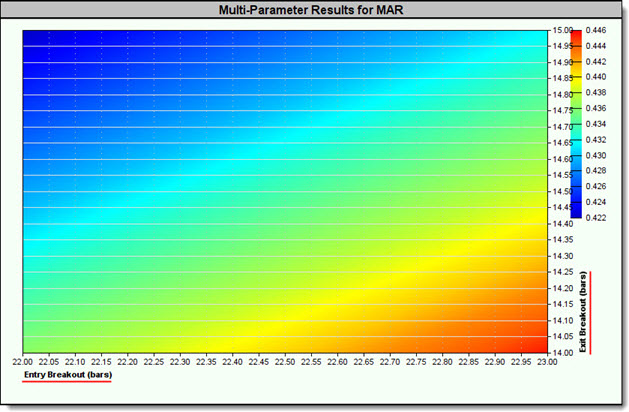Viewport: 629px width, 412px height.
Task: Click the 15.00 tick on the y-axis
Action: (561, 30)
